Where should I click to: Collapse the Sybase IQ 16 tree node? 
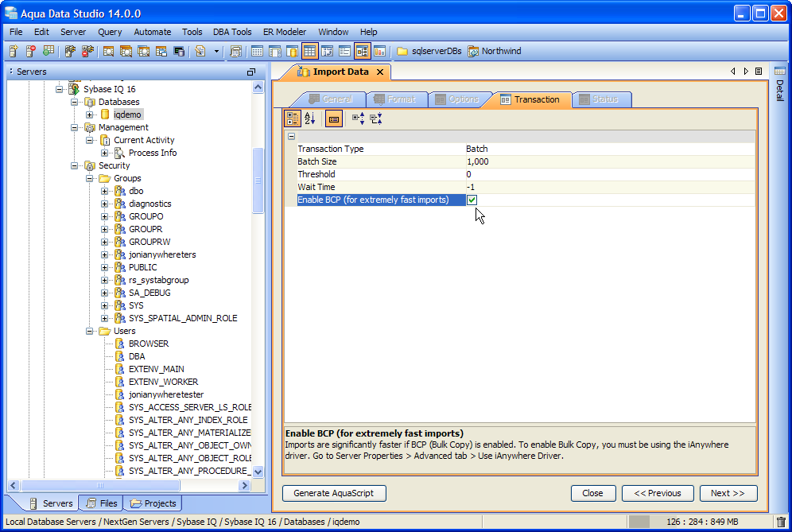pos(59,89)
